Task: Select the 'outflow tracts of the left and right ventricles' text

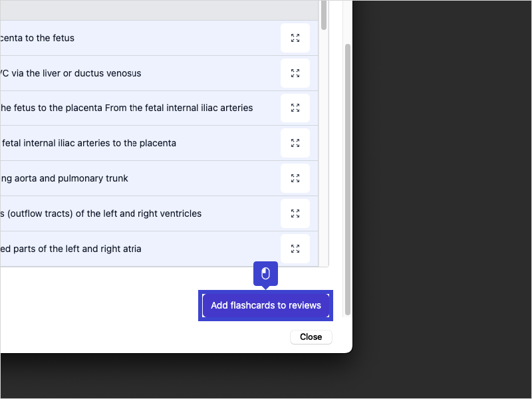Action: [x=101, y=213]
